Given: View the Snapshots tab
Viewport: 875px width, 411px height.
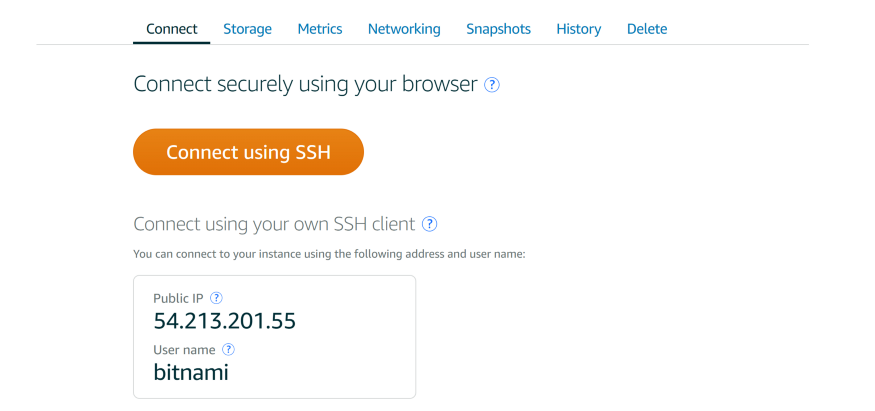Looking at the screenshot, I should 498,29.
